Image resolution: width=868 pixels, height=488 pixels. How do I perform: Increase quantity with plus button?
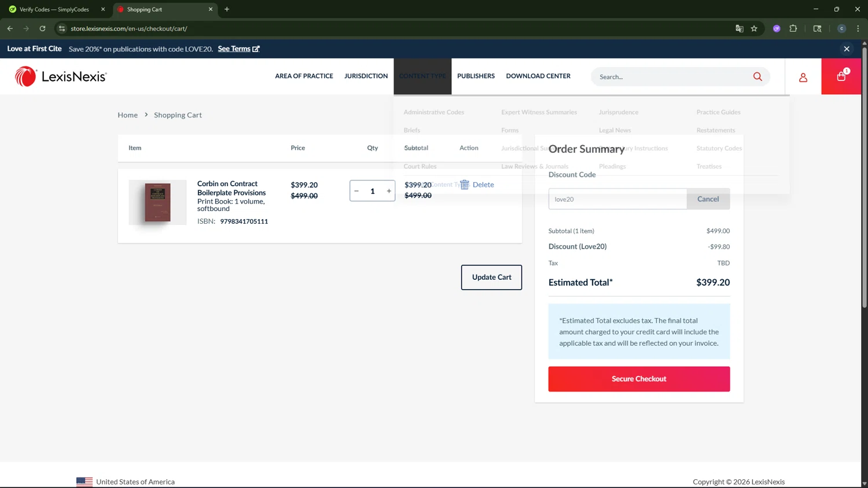(x=389, y=191)
